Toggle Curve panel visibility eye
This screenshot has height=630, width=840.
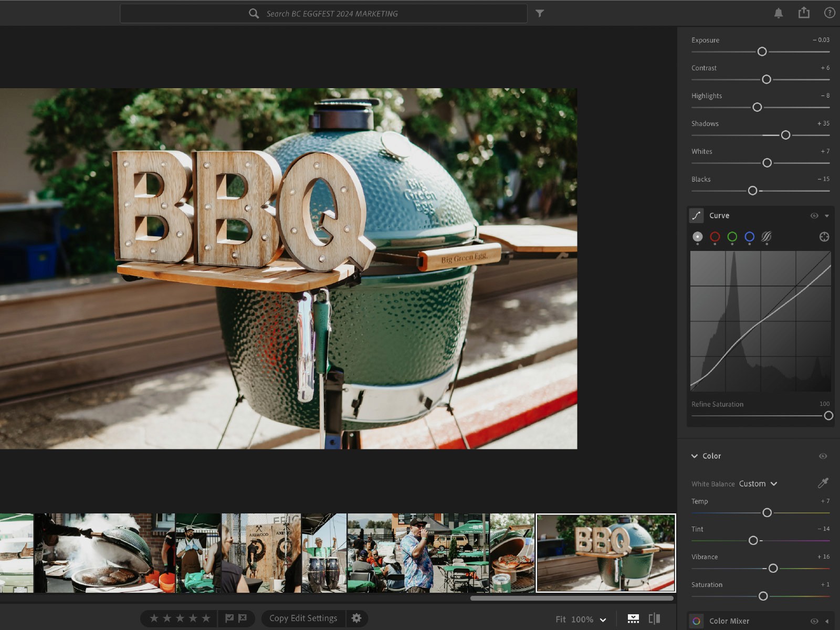814,216
